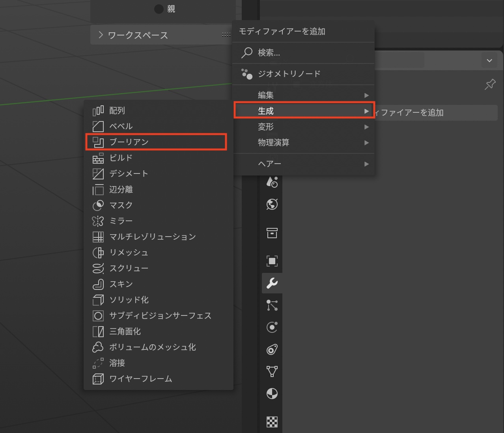The width and height of the screenshot is (504, 433).
Task: Open the Modifiers wrench properties tab
Action: (x=272, y=283)
